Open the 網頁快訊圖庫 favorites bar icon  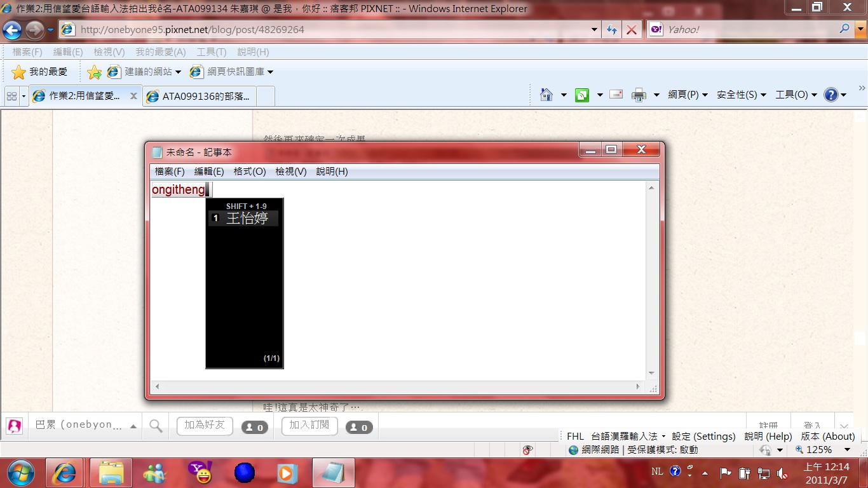196,72
